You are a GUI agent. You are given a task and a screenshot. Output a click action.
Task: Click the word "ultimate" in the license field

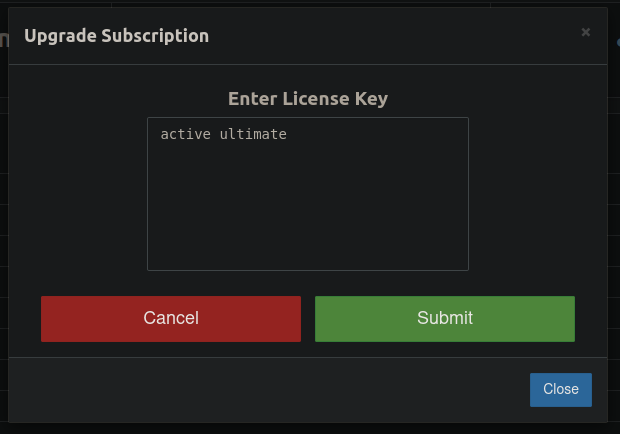(x=253, y=134)
